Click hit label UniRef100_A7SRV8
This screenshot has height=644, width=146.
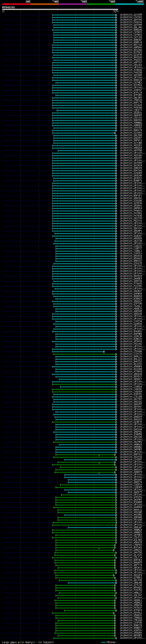pos(131,371)
